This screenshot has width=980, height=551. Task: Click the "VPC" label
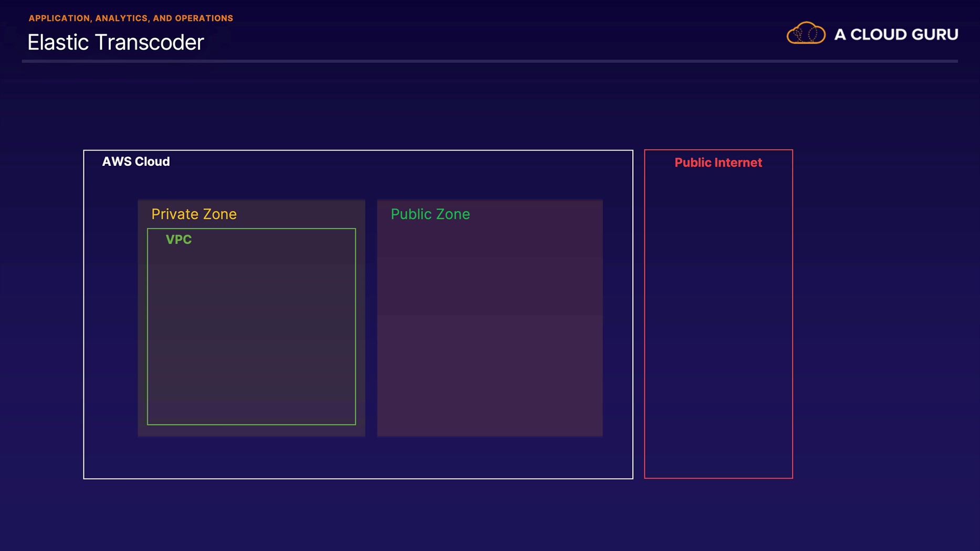179,240
